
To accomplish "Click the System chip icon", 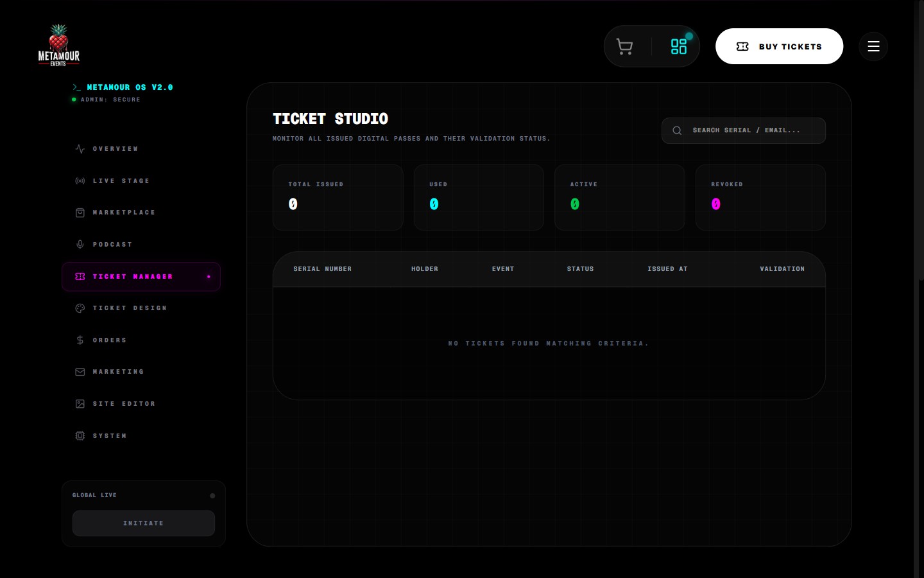I will coord(80,436).
